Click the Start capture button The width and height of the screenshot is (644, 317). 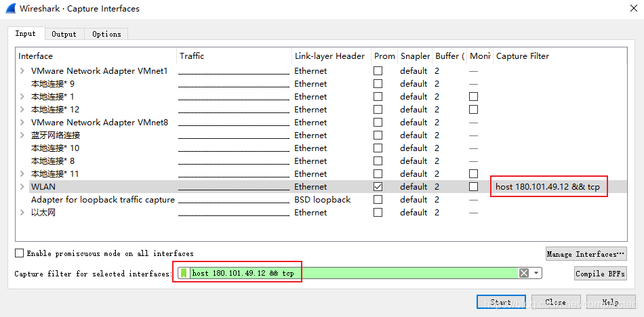(x=501, y=302)
